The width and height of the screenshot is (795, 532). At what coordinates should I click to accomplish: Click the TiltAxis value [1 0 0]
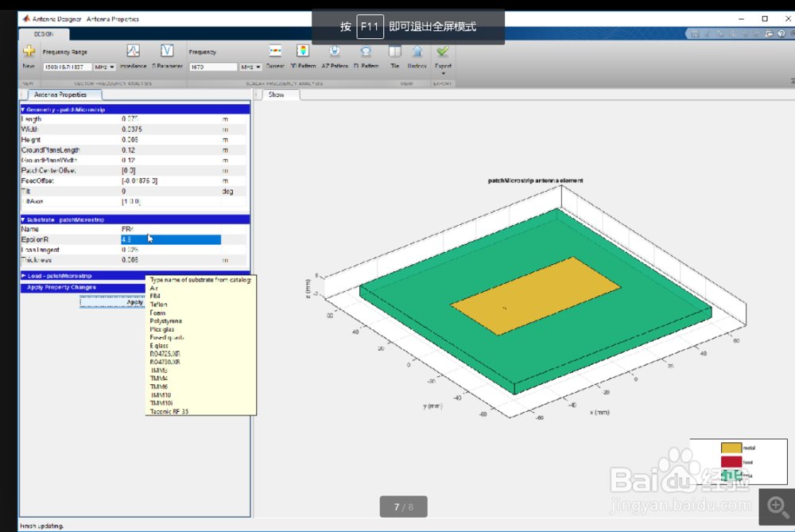pos(170,201)
